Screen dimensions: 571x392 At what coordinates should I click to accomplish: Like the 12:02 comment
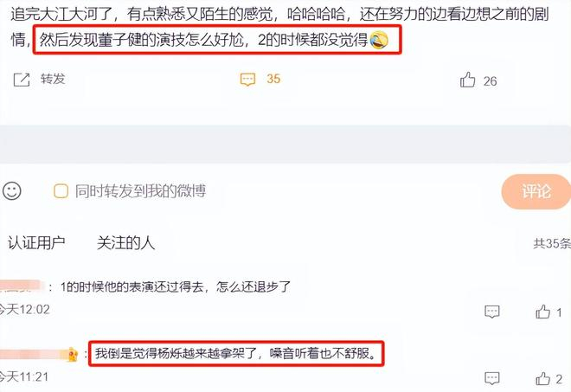pos(542,312)
